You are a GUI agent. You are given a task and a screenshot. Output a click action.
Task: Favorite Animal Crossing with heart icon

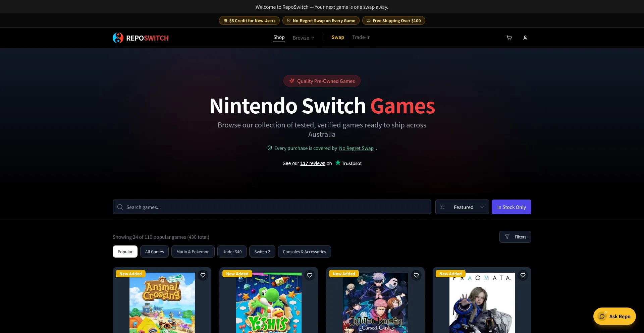(203, 275)
